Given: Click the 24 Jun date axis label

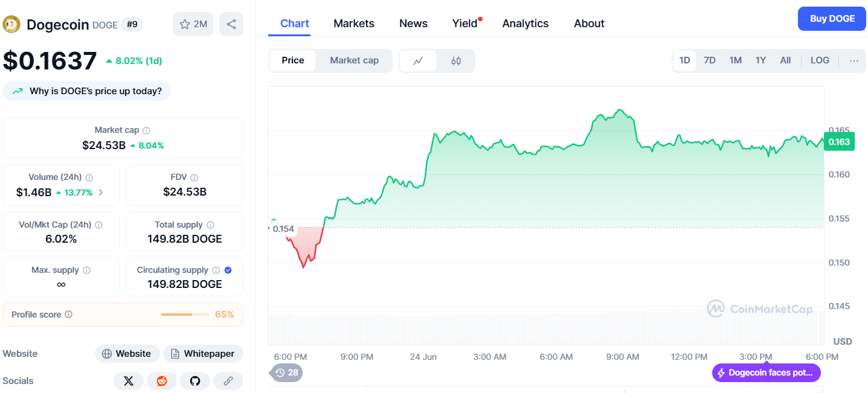Looking at the screenshot, I should pyautogui.click(x=423, y=357).
